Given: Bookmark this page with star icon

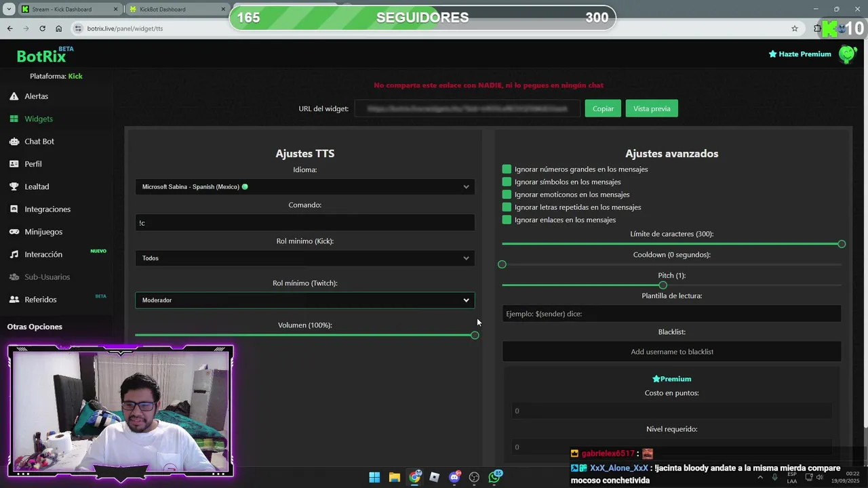Looking at the screenshot, I should [795, 28].
